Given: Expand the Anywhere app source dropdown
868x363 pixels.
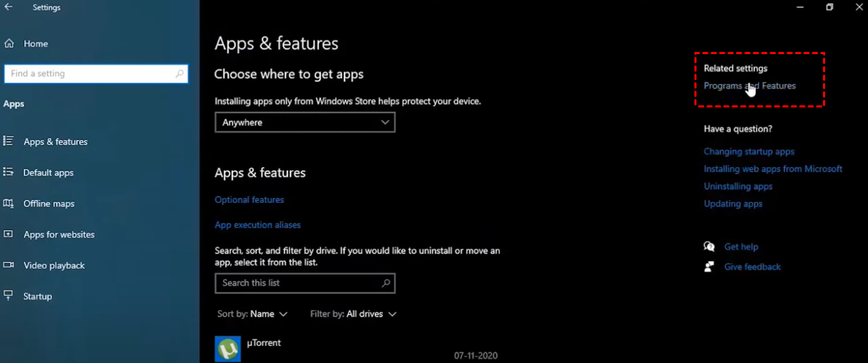Looking at the screenshot, I should [305, 122].
